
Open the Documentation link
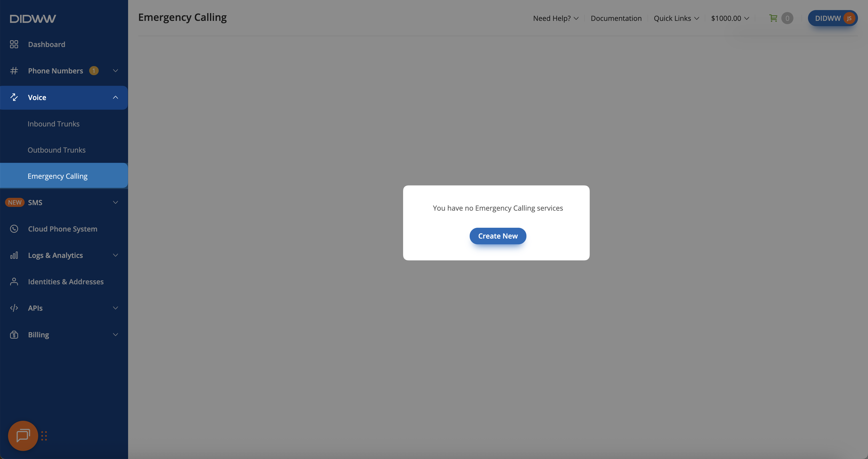616,18
